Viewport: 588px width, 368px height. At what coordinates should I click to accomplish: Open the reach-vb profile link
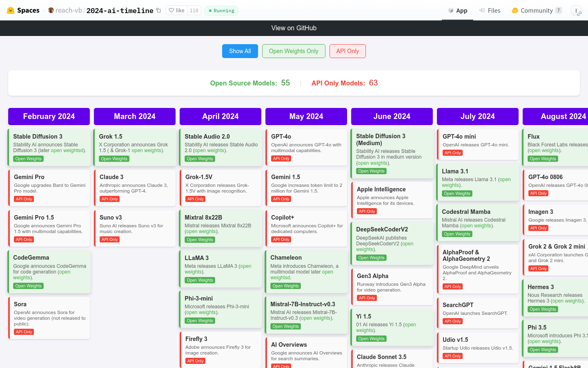pyautogui.click(x=69, y=10)
